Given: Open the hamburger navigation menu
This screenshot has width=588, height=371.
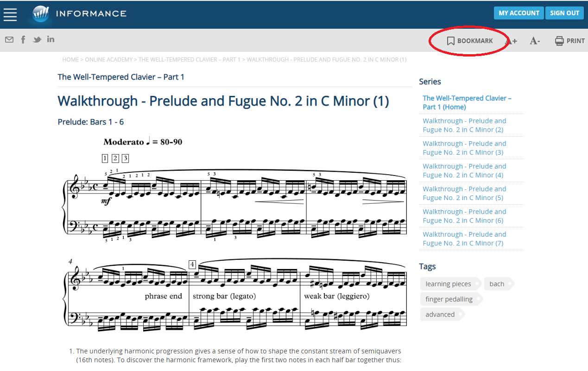Looking at the screenshot, I should [10, 14].
